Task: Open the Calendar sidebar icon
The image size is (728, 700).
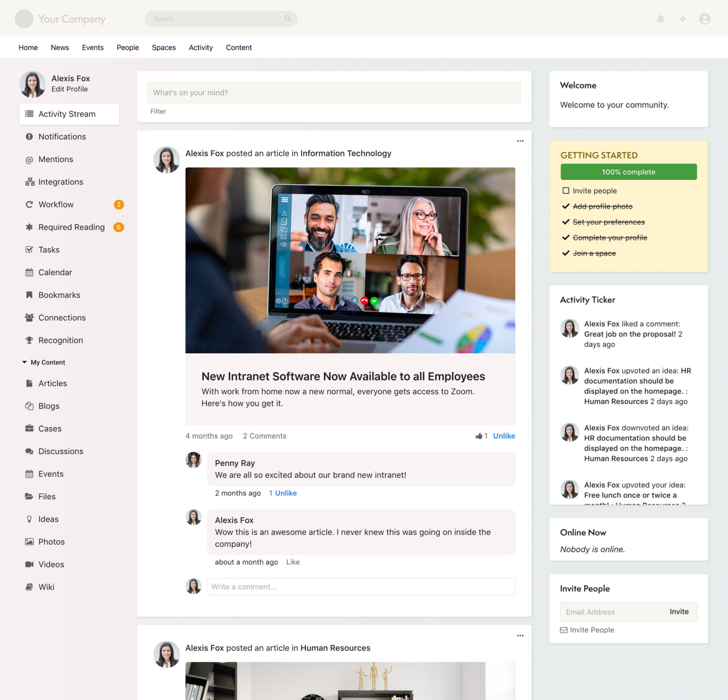Action: (x=30, y=272)
